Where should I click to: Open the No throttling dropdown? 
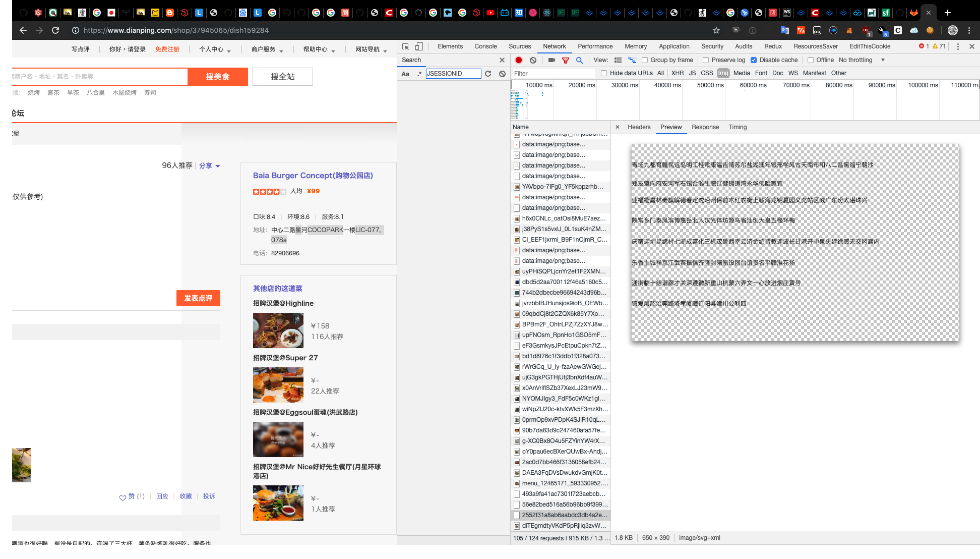coord(862,60)
